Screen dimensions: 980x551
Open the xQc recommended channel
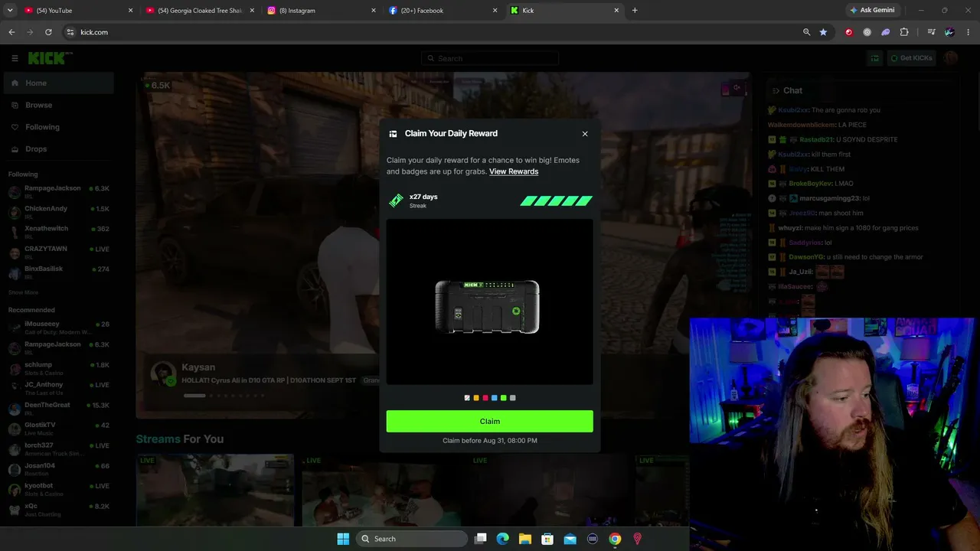point(58,510)
